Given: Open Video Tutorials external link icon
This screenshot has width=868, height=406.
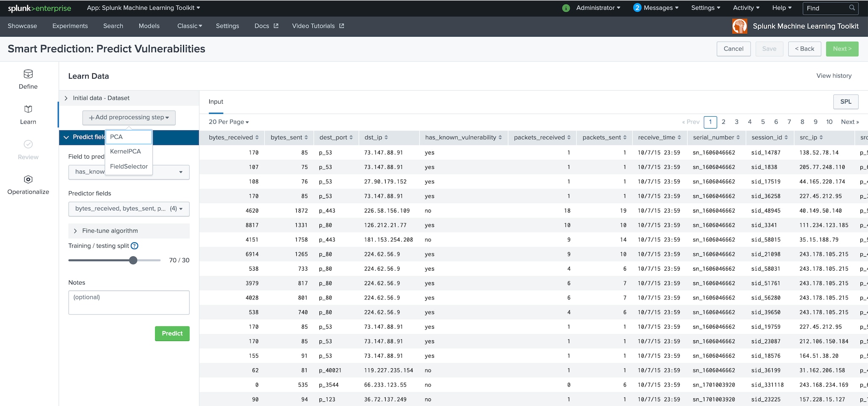Looking at the screenshot, I should (342, 26).
